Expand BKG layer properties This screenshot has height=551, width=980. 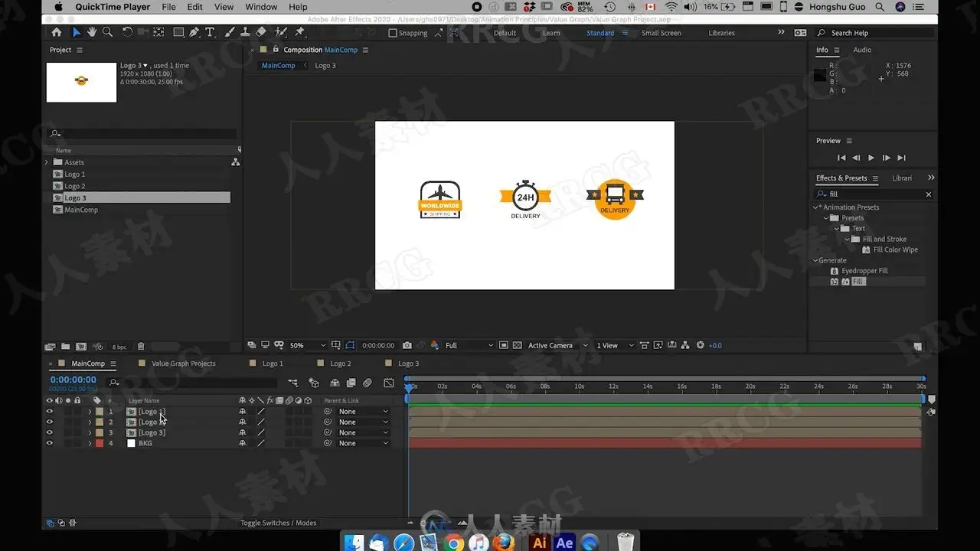(90, 443)
